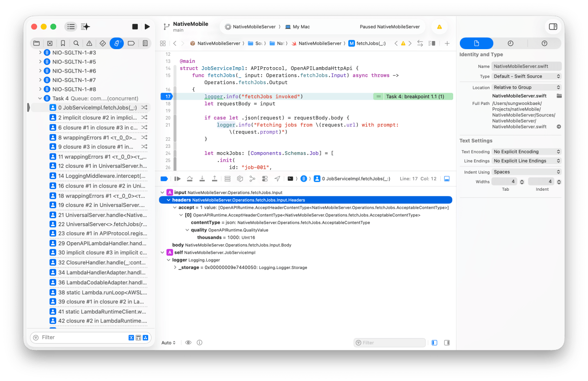Open the Find navigator magnifier icon
Viewport: 588px width, 381px height.
tap(76, 43)
